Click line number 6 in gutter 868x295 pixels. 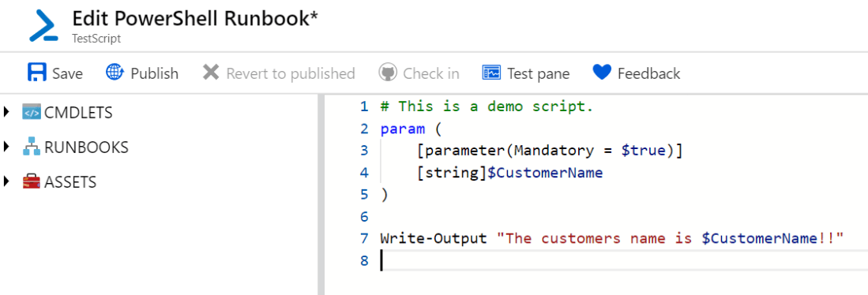click(363, 217)
